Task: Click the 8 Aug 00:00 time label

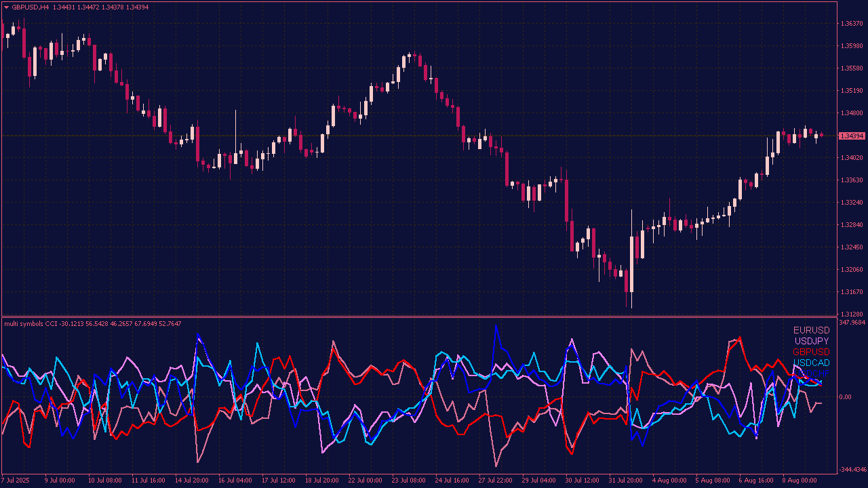Action: (x=797, y=481)
